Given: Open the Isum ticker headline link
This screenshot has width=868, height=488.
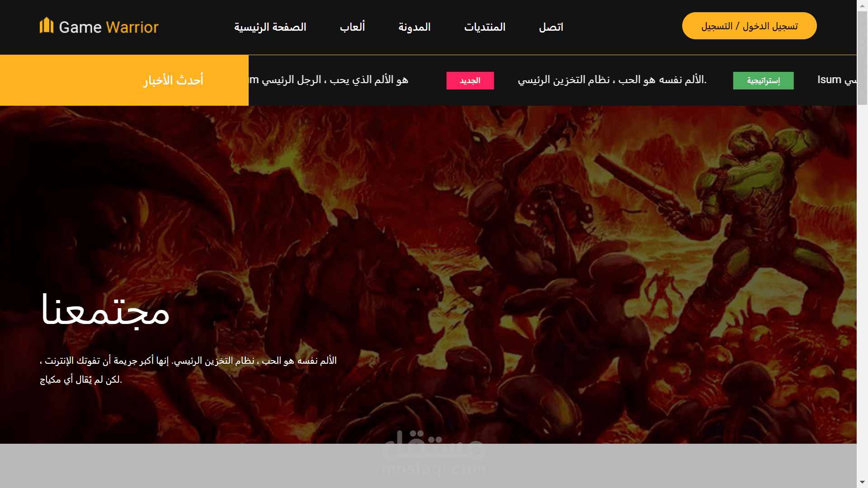Looking at the screenshot, I should (834, 80).
